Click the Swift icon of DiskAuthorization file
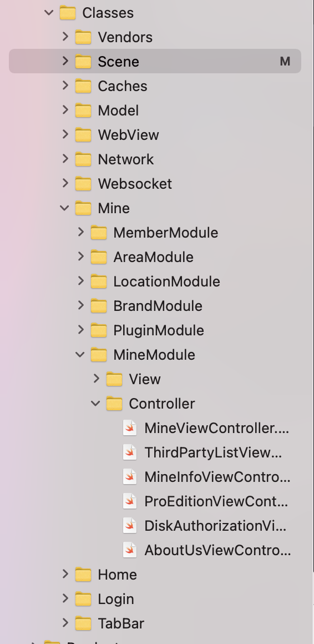The height and width of the screenshot is (644, 314). (x=130, y=526)
